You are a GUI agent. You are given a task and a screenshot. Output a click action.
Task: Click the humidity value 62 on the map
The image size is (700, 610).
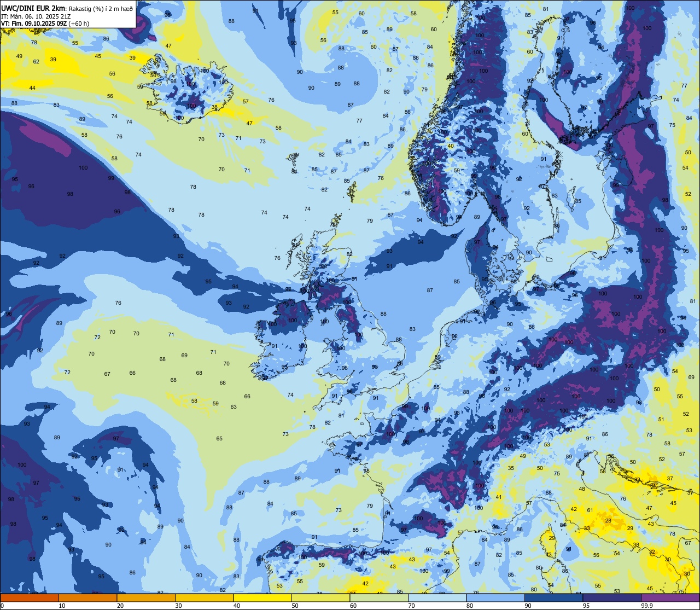pos(36,61)
